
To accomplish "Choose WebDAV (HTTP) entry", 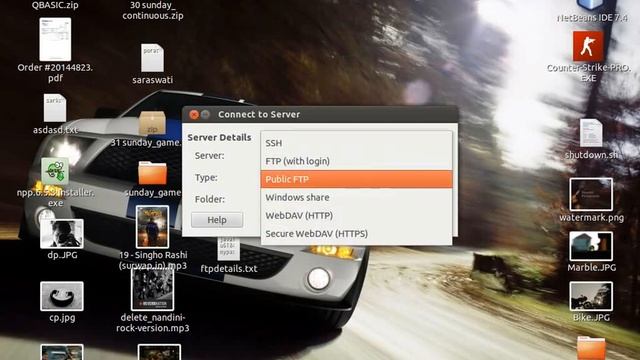I will pyautogui.click(x=356, y=216).
